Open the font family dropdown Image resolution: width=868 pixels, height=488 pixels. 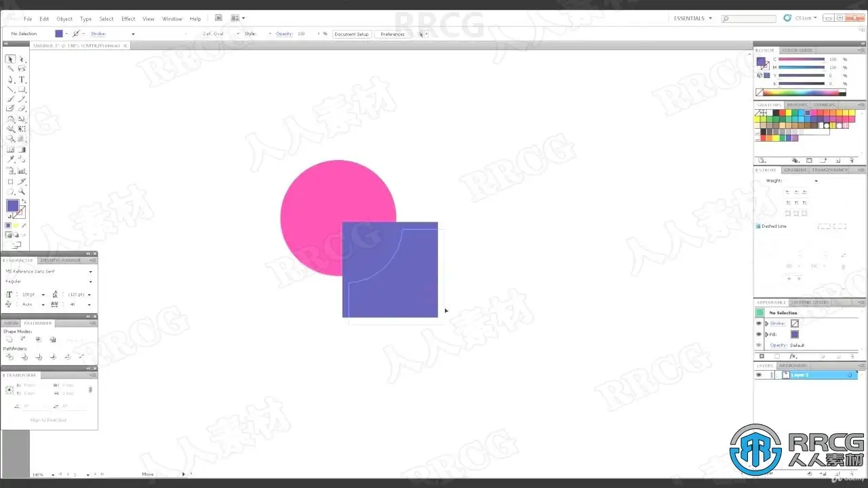(90, 272)
